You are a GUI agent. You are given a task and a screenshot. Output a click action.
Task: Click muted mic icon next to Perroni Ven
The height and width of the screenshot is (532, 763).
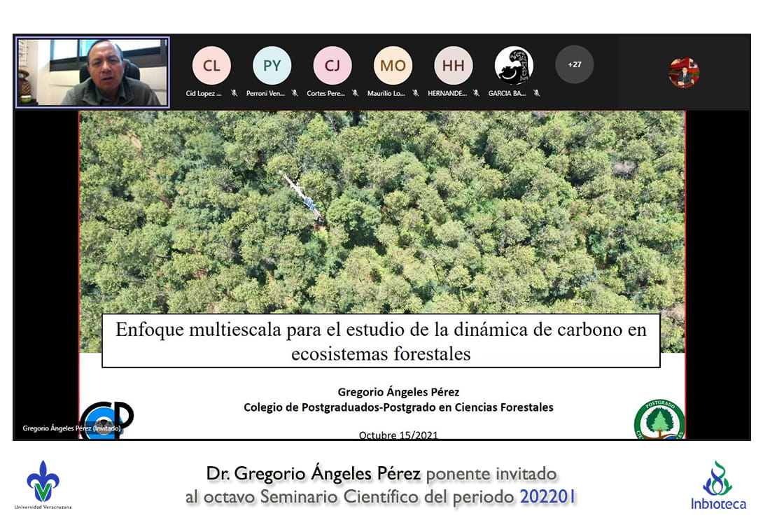pos(295,93)
